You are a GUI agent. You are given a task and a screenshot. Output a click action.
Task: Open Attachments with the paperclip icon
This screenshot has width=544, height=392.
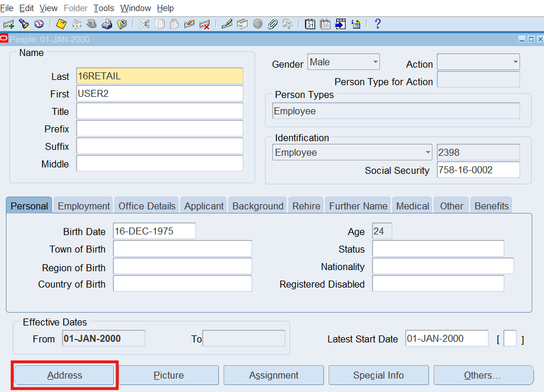coord(272,24)
